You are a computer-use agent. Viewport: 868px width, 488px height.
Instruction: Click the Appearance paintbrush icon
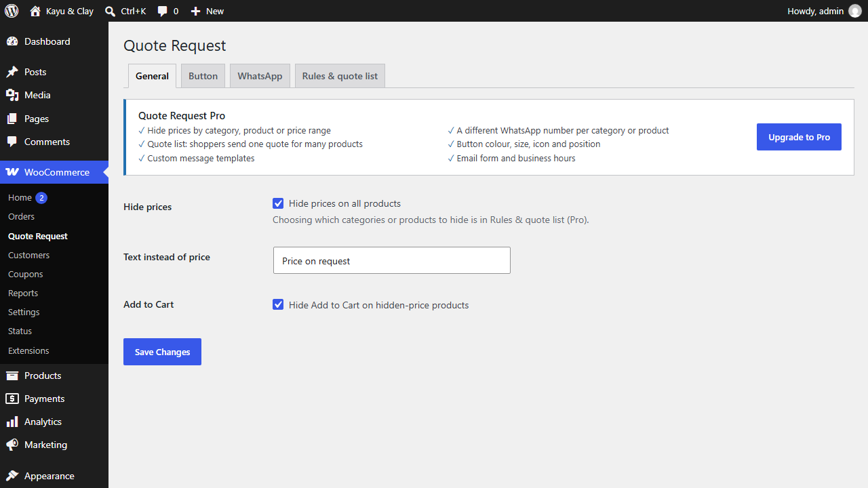12,476
